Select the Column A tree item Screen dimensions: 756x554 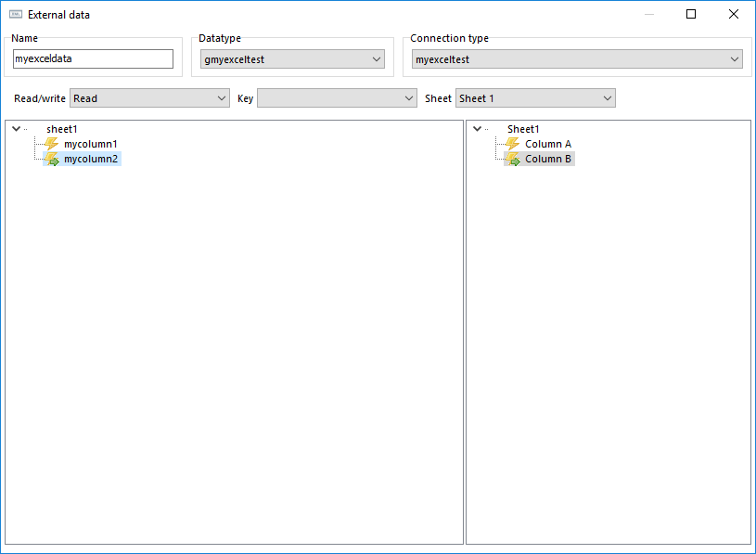point(548,144)
